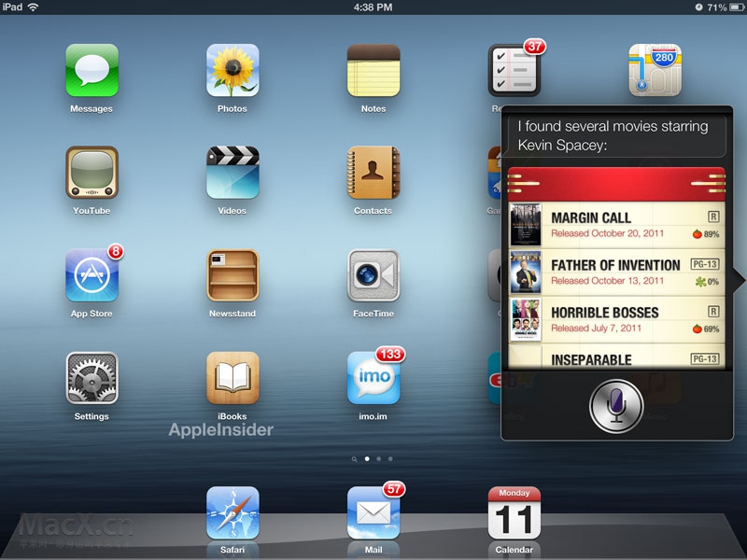Image resolution: width=747 pixels, height=560 pixels.
Task: Open the Maps app icon
Action: coord(655,70)
